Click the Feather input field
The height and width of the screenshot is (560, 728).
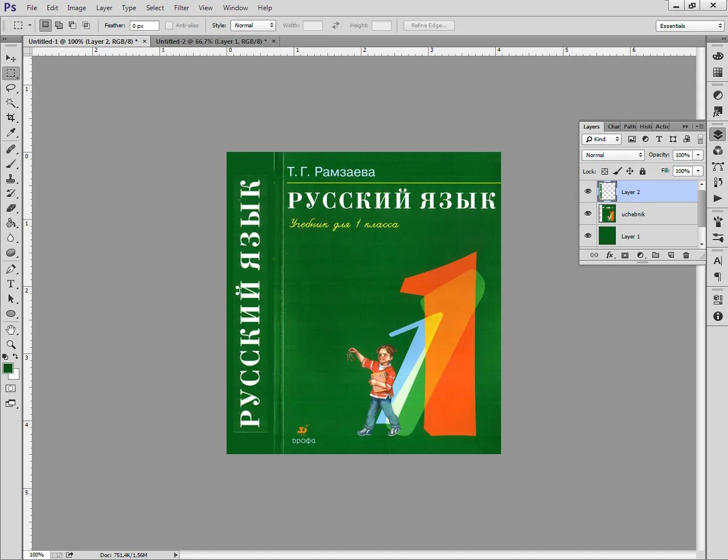tap(145, 26)
